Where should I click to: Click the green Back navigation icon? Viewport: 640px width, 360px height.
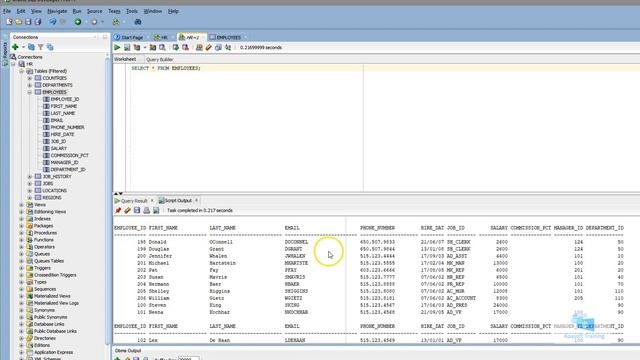coord(78,22)
